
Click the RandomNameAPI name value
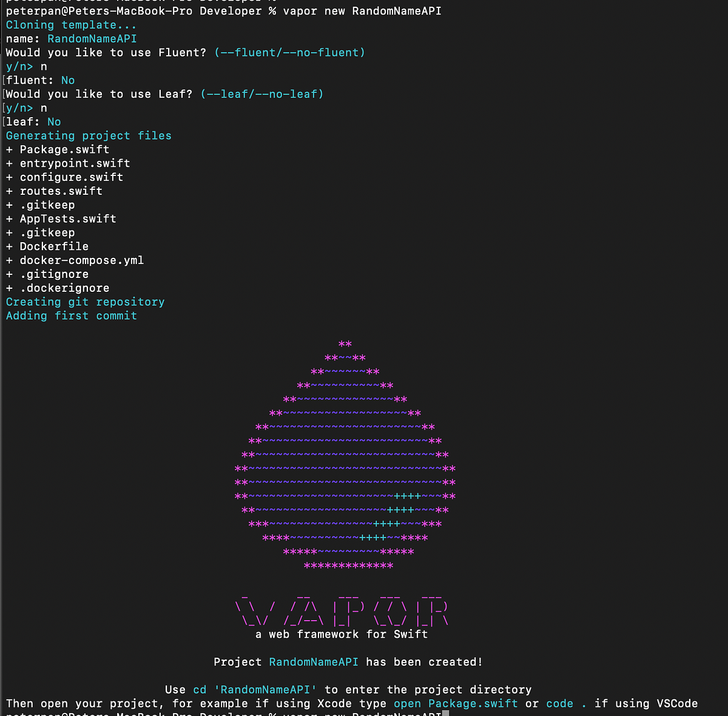[x=92, y=38]
